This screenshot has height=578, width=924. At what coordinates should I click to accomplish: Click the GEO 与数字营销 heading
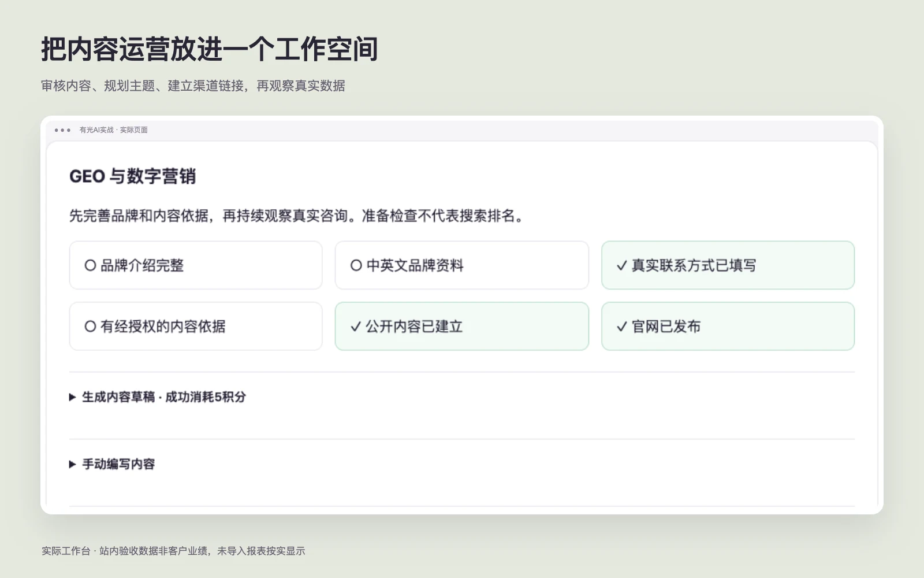tap(133, 176)
